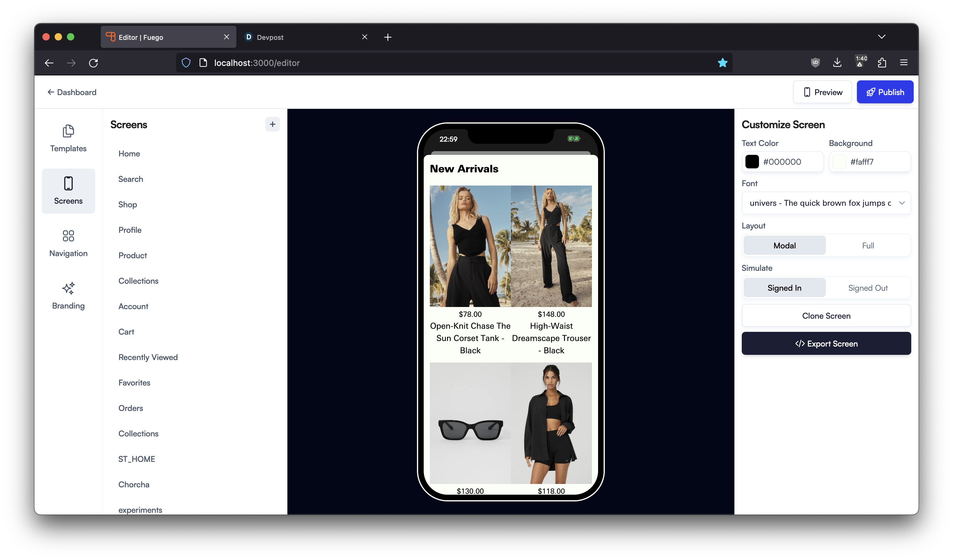Simulate the Signed Out state
Image resolution: width=953 pixels, height=560 pixels.
click(868, 288)
